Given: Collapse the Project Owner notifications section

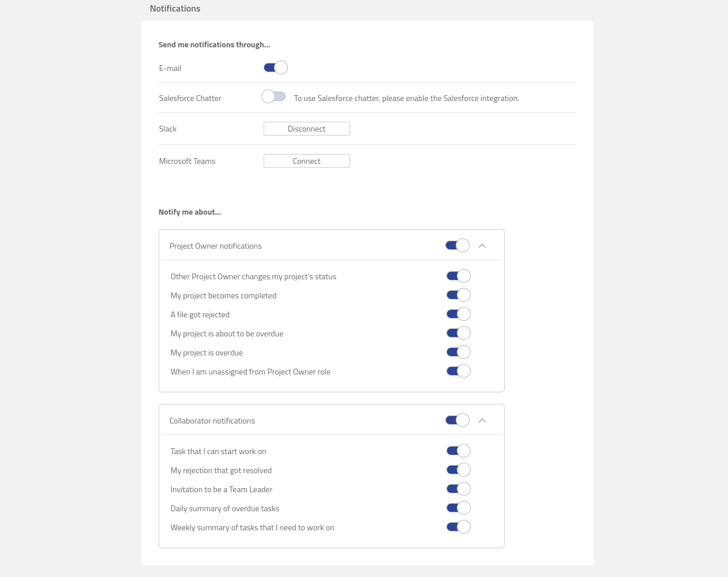Looking at the screenshot, I should (x=482, y=245).
